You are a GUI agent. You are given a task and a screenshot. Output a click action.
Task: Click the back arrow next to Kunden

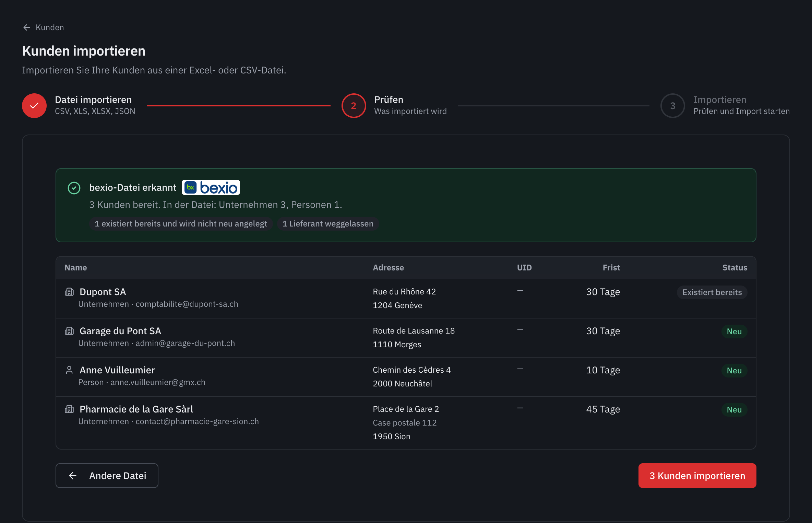tap(26, 27)
